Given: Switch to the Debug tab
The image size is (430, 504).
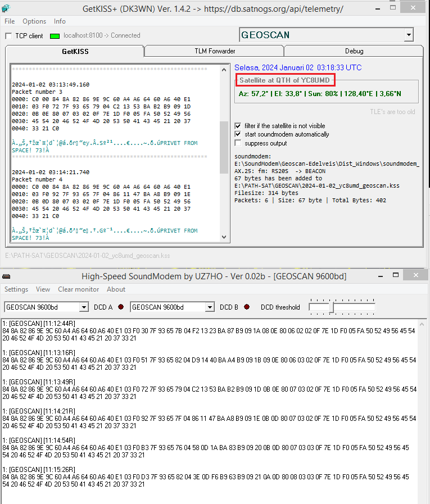Looking at the screenshot, I should pos(354,51).
